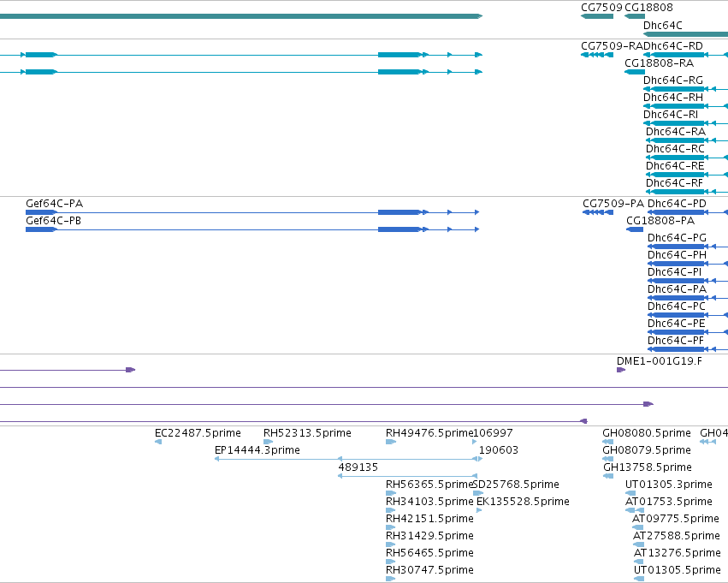Click the RH56365.5prime EST label
The image size is (728, 583).
coord(429,485)
